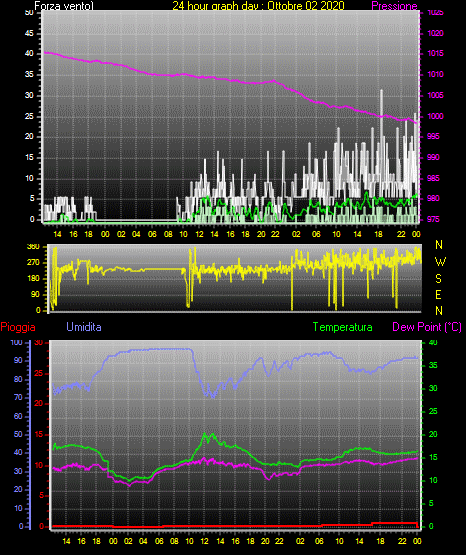Click the Forza vento legend label
This screenshot has height=555, width=466.
click(x=64, y=6)
